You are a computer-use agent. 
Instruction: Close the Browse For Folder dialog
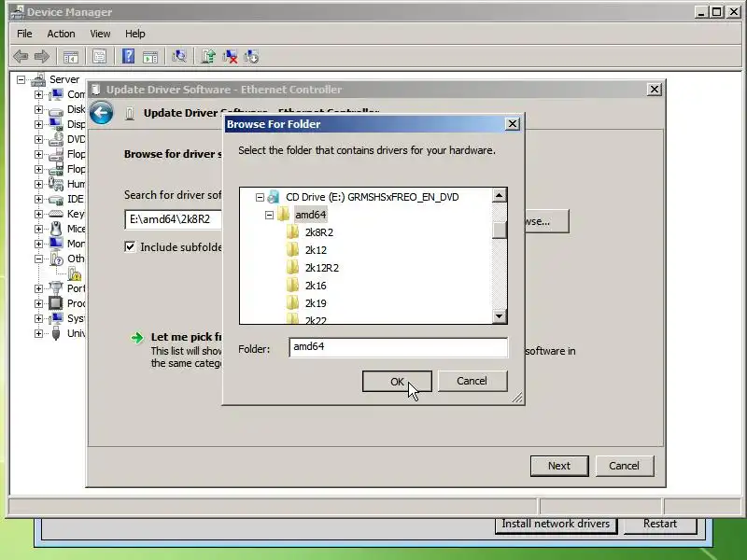(x=512, y=124)
